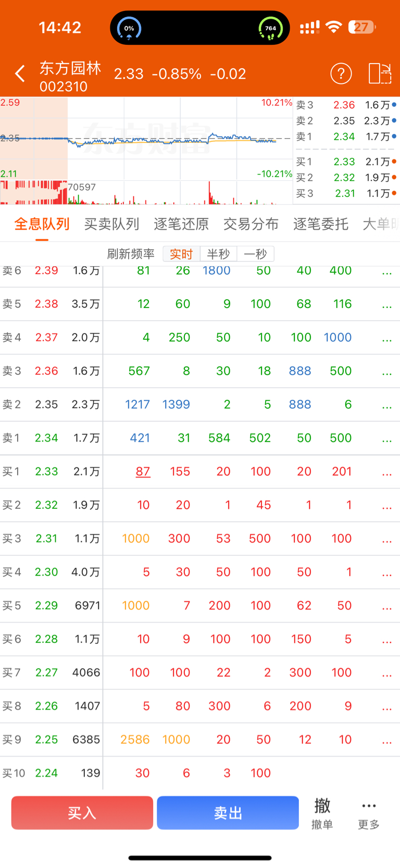Screen dimensions: 400x868
Task: Tap the split-screen layout icon
Action: click(380, 74)
